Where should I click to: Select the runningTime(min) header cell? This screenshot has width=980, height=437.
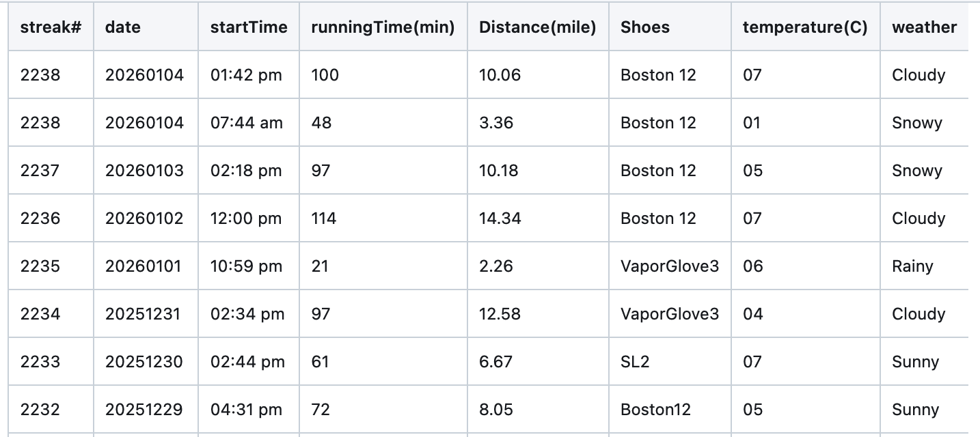click(x=383, y=27)
